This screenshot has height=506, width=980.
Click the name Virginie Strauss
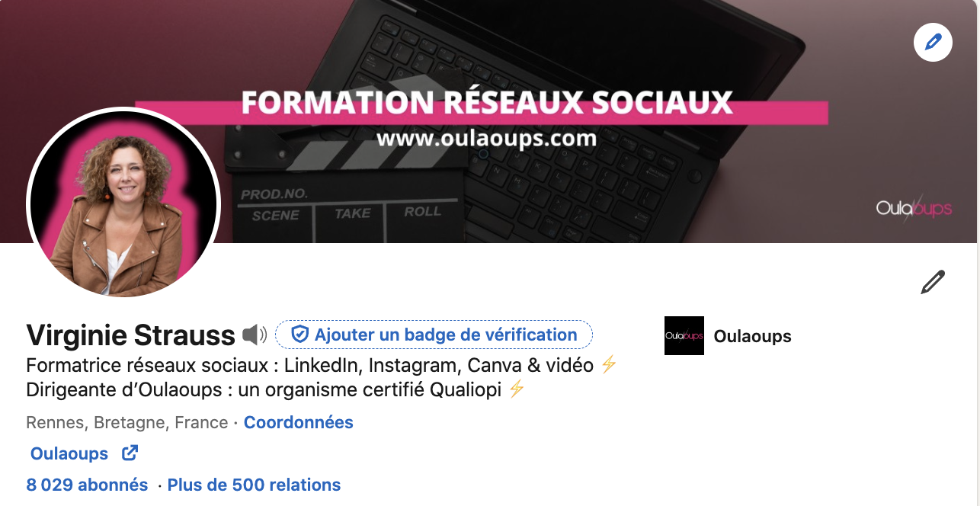tap(131, 335)
